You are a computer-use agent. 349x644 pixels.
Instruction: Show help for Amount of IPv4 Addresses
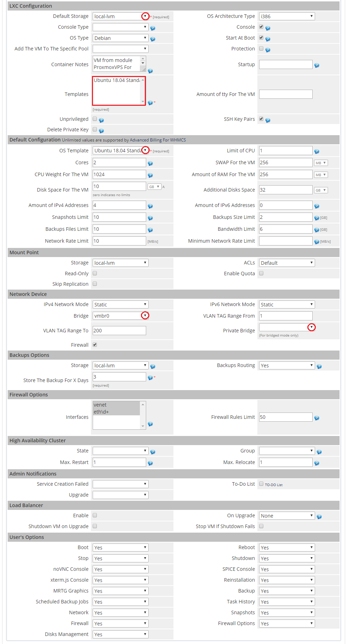tap(150, 206)
